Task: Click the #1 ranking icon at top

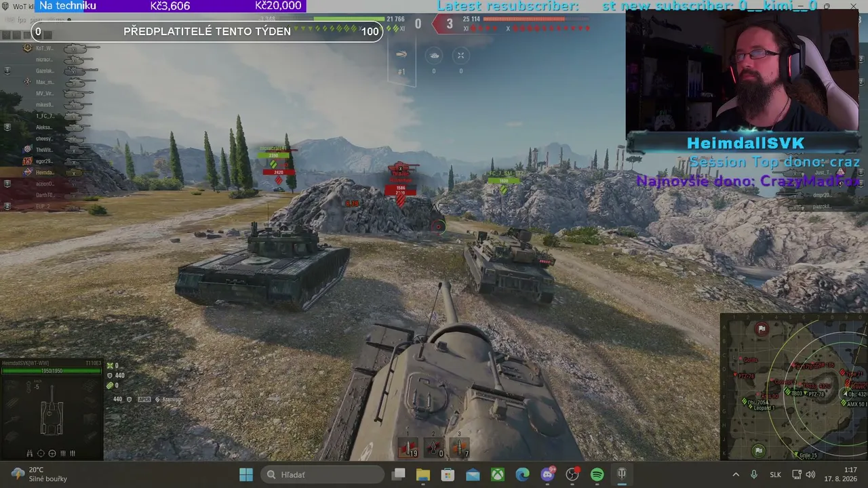Action: [x=401, y=62]
